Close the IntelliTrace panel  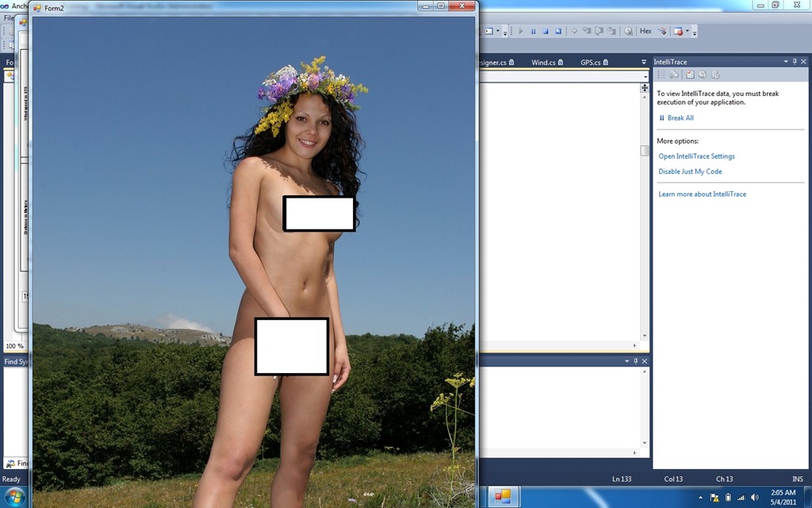(x=804, y=62)
